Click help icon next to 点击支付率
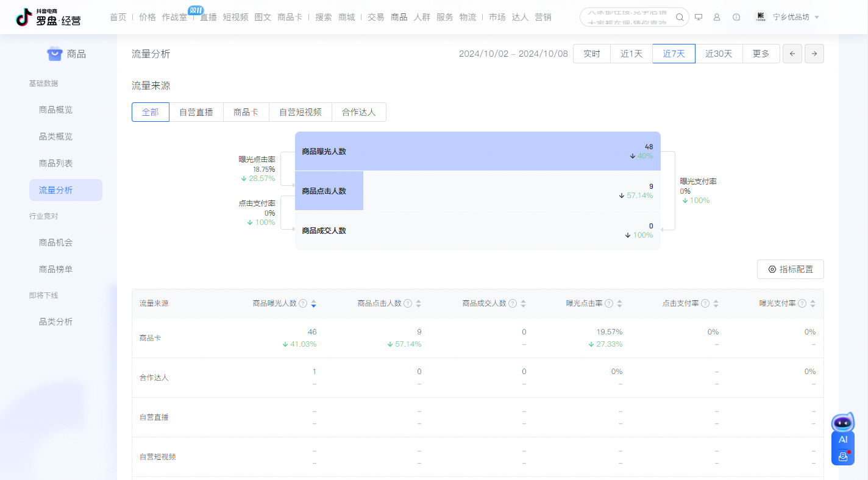This screenshot has height=480, width=868. click(705, 303)
